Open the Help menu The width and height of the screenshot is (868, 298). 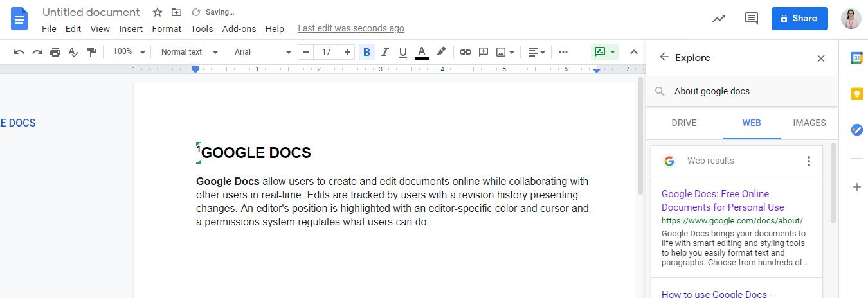(x=275, y=29)
